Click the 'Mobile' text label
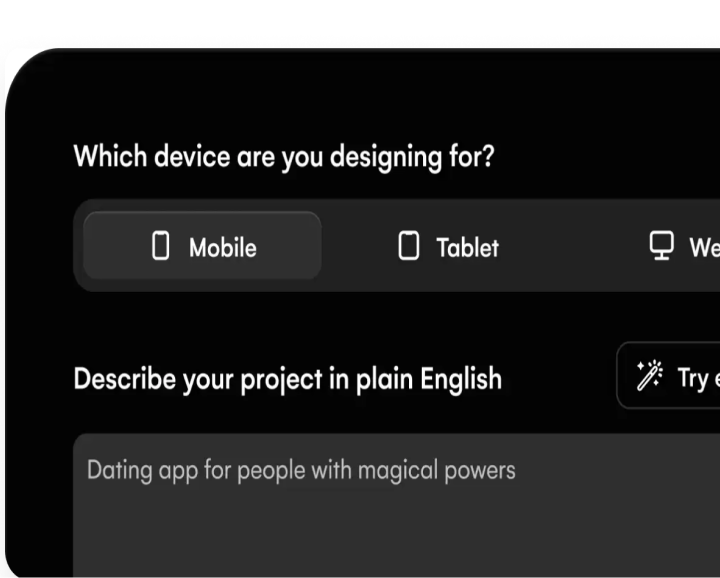Screen dimensions: 720x578 pos(223,247)
